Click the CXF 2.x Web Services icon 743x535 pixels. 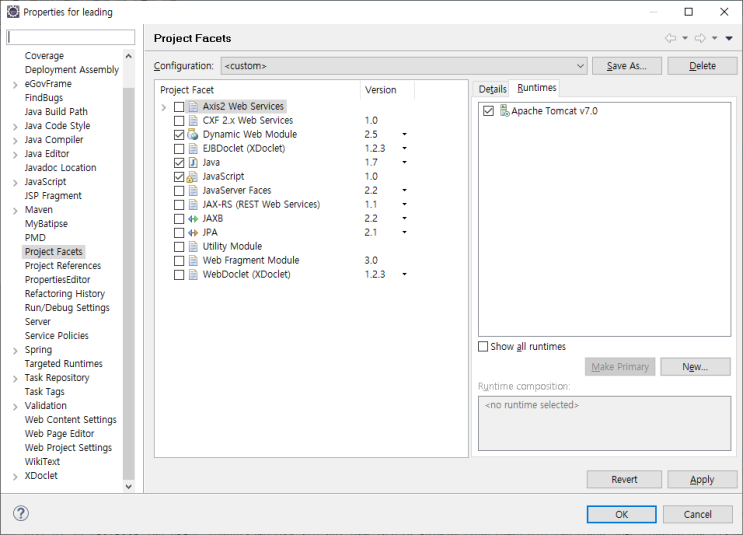pyautogui.click(x=193, y=120)
